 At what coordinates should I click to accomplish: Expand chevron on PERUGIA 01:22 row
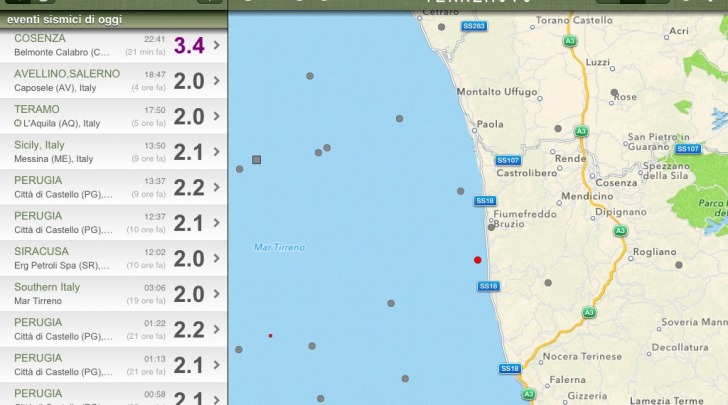[217, 329]
